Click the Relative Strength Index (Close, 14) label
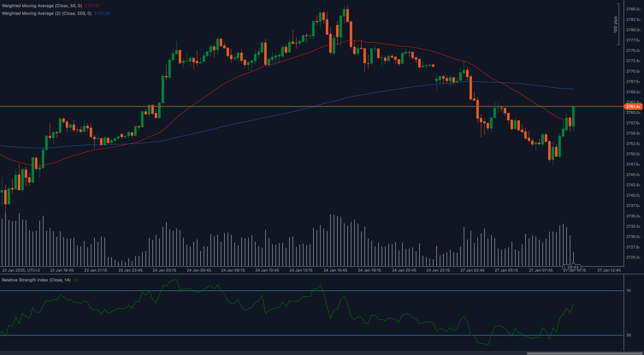Viewport: 644px width, 355px height. (36, 280)
